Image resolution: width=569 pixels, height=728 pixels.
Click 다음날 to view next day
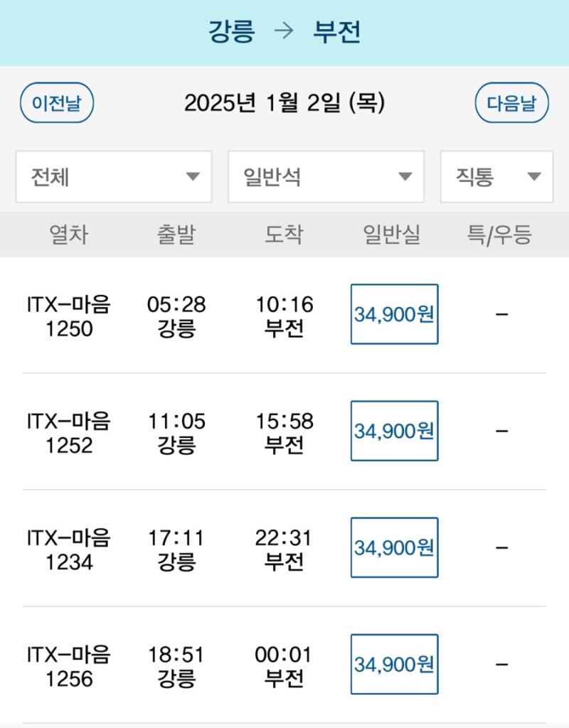click(x=511, y=104)
